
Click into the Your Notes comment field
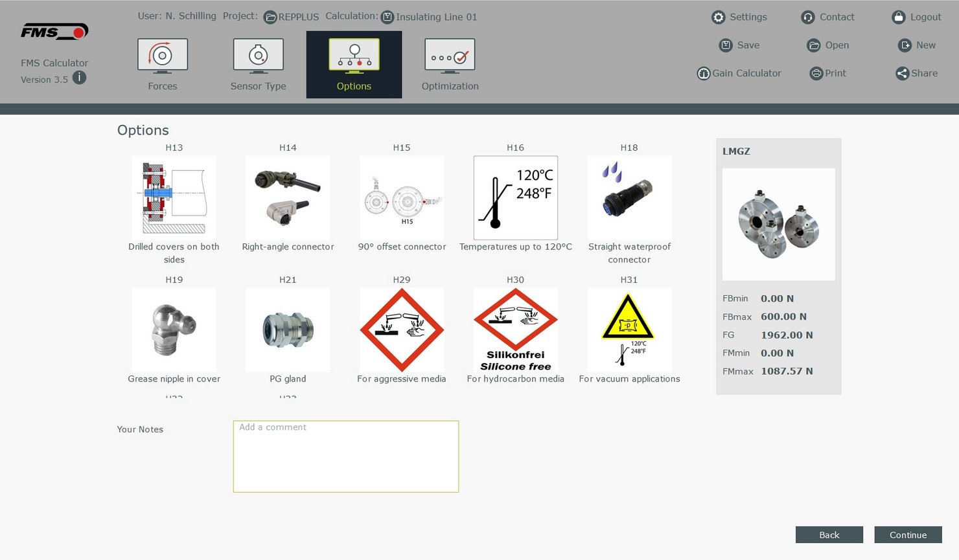346,456
